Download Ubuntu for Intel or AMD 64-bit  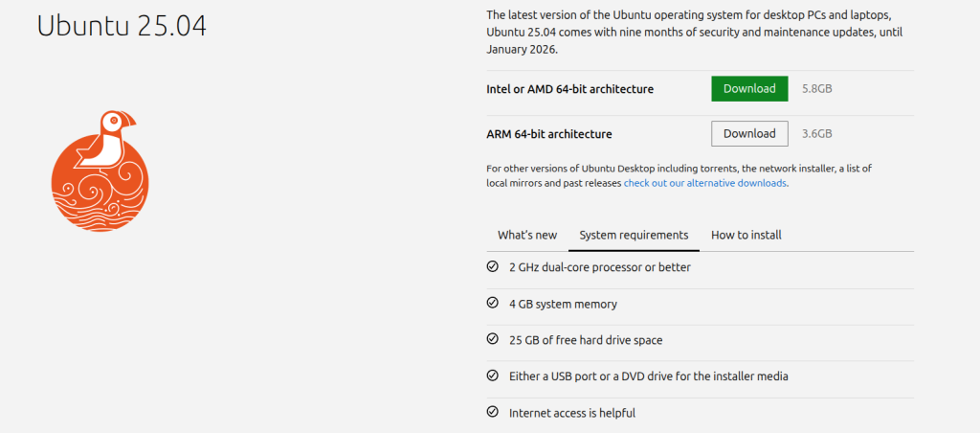tap(749, 89)
